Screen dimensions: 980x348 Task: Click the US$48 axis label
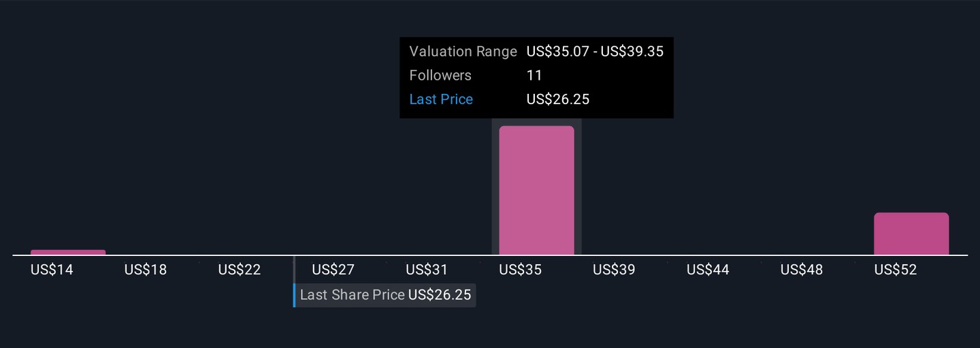(x=802, y=270)
